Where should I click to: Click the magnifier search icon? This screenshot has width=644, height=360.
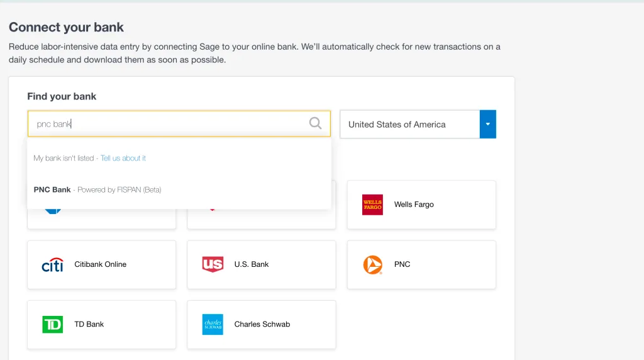click(x=315, y=123)
